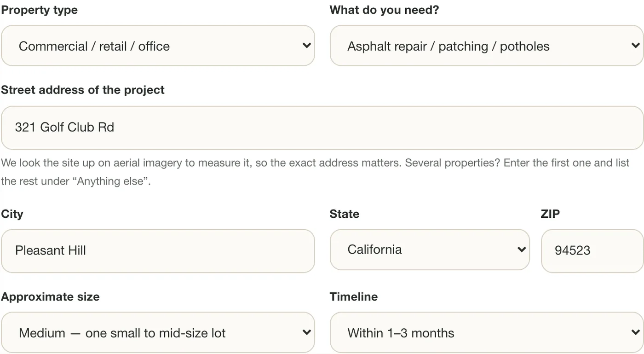Click the "State" label
644x354 pixels.
coord(345,214)
